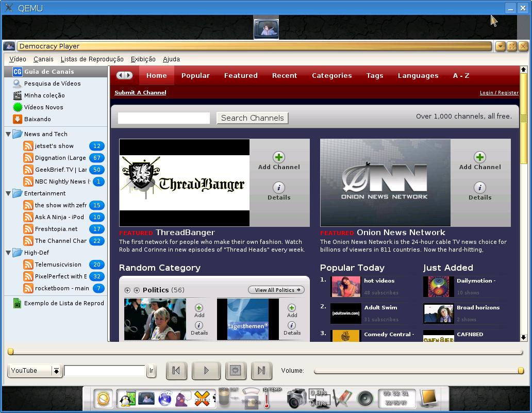Click the back/forward arrows beside Home
532x413 pixels.
pyautogui.click(x=125, y=75)
